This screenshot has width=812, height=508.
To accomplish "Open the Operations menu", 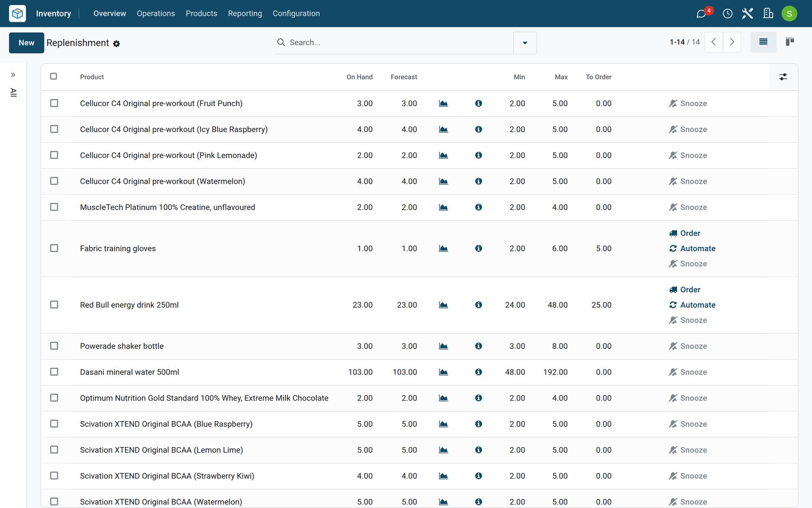I will tap(156, 14).
